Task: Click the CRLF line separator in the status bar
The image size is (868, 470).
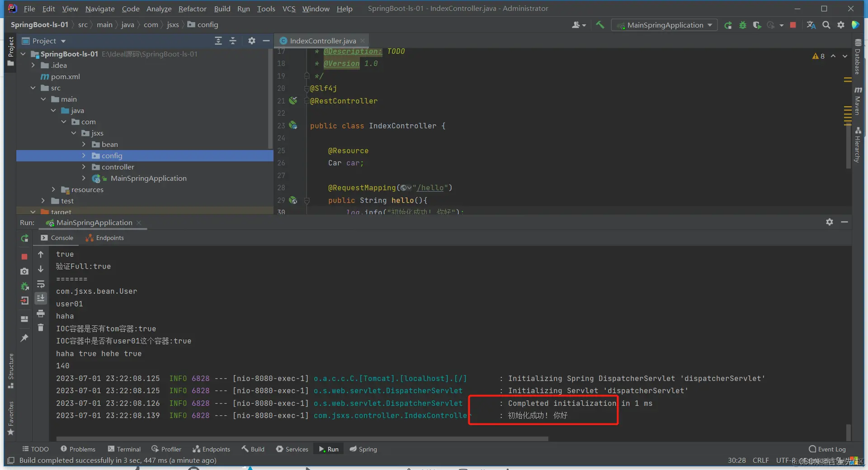Action: pos(760,460)
